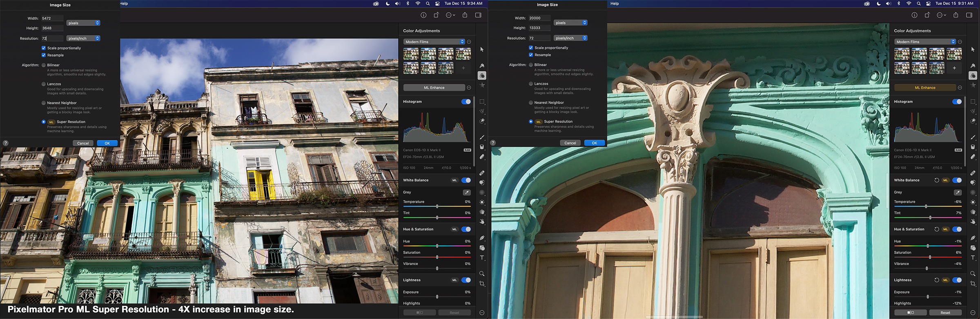The width and height of the screenshot is (980, 319).
Task: Select the Shape tool in left window
Action: (482, 248)
